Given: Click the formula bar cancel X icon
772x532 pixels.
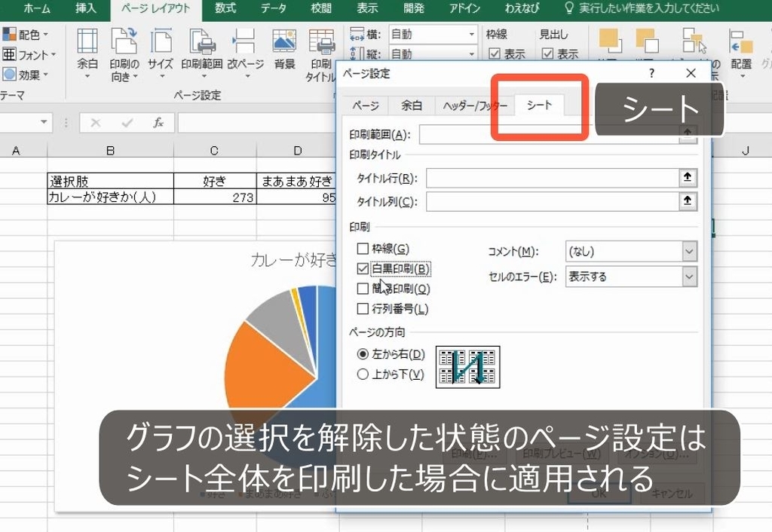Looking at the screenshot, I should (96, 123).
